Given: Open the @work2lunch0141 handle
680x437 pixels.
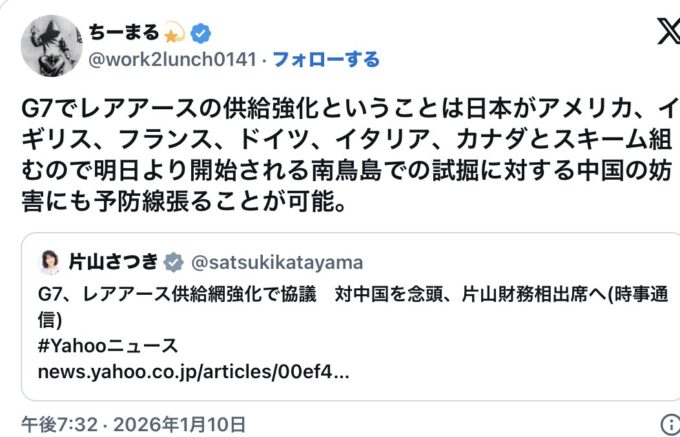Looking at the screenshot, I should 174,60.
